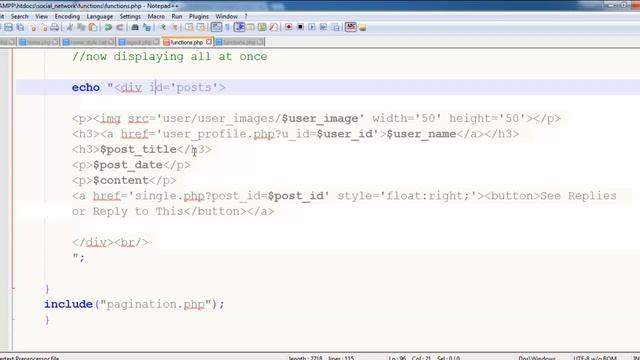Click "height='50'" in the img tag
640x360 pixels.
tap(488, 118)
